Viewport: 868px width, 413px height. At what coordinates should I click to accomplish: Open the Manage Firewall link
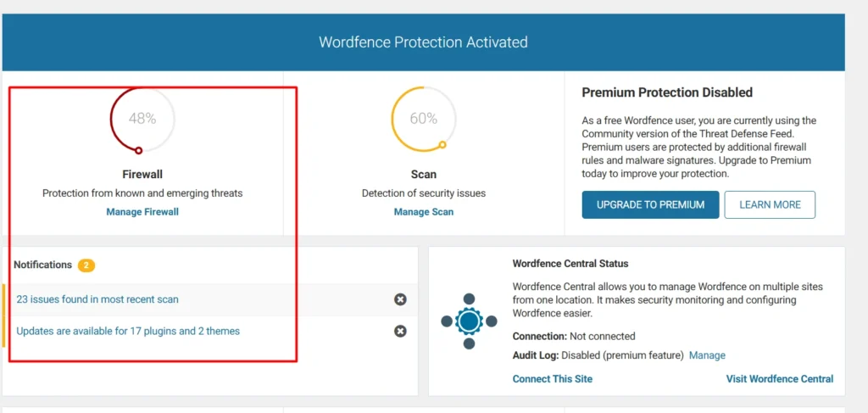pos(142,212)
